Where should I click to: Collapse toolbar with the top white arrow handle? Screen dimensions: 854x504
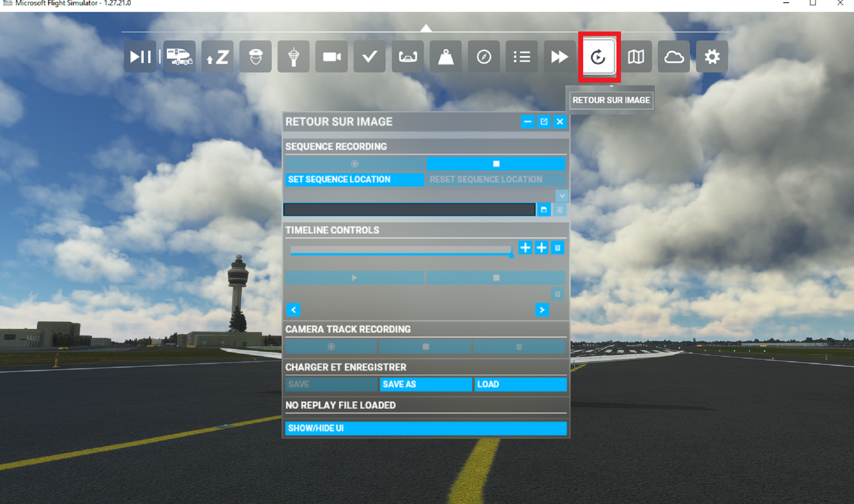[426, 28]
